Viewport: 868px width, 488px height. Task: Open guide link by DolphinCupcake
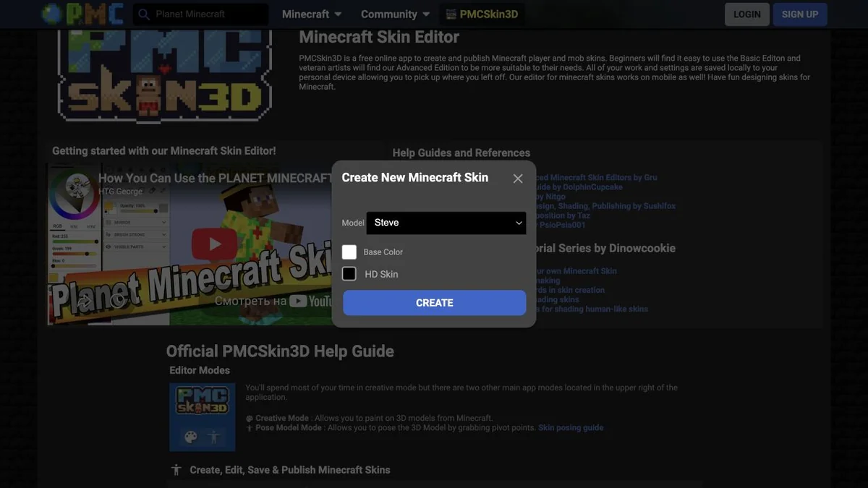[x=579, y=187]
